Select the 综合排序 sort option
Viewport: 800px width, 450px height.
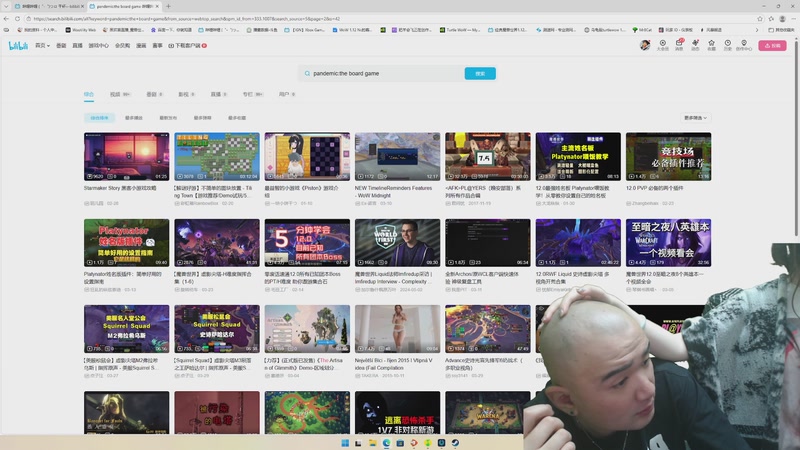tap(99, 118)
